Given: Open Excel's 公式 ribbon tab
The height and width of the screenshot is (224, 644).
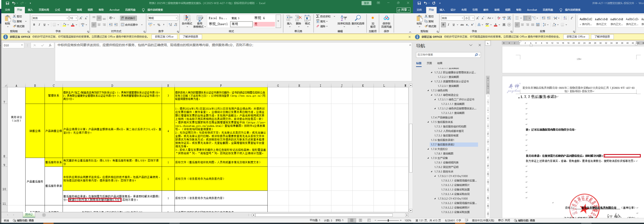Looking at the screenshot, I should (57, 10).
